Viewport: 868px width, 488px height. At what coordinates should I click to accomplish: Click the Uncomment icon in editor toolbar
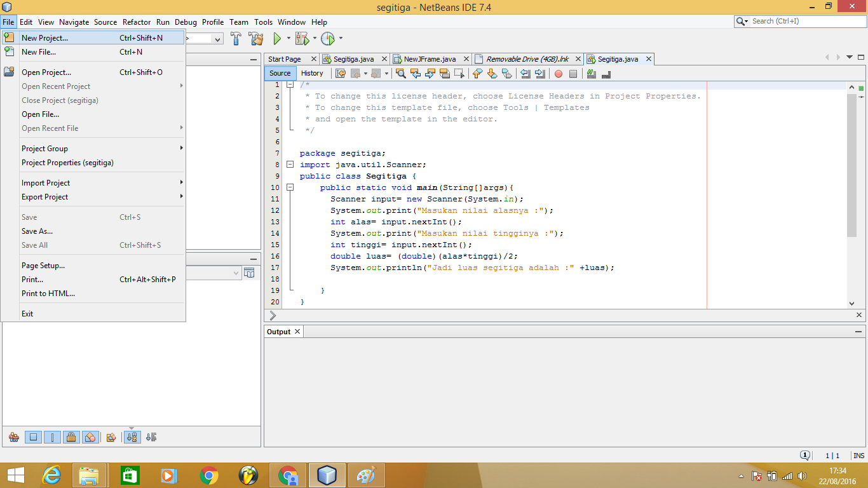coord(606,74)
